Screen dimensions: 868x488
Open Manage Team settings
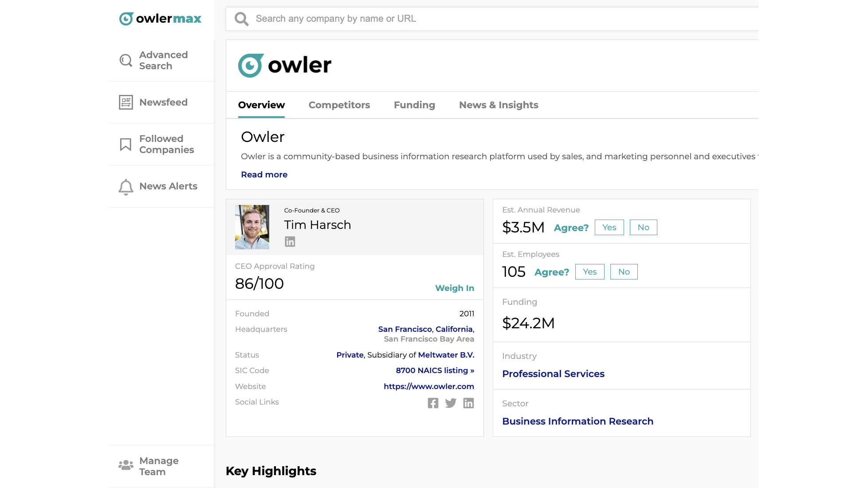158,466
